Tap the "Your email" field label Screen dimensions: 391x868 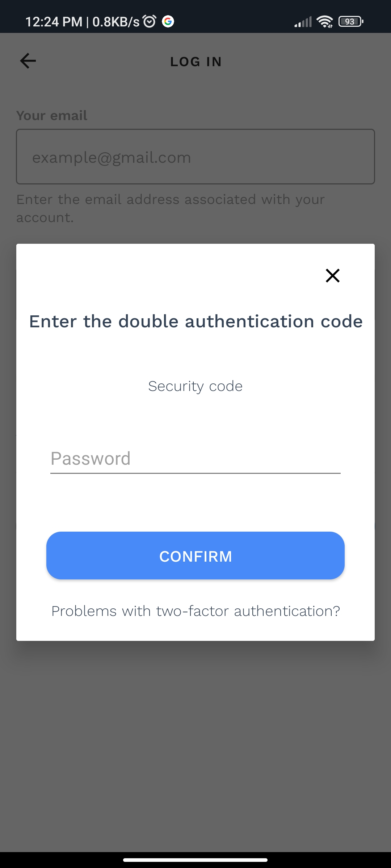(52, 116)
